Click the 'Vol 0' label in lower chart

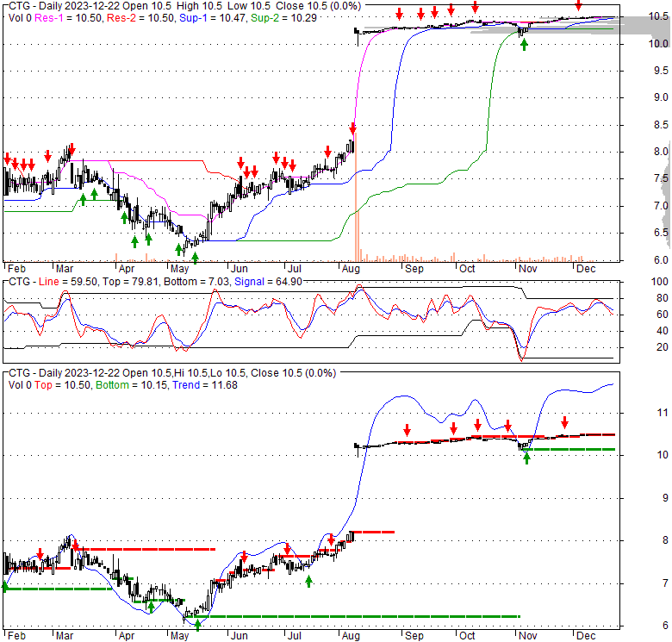coord(20,385)
